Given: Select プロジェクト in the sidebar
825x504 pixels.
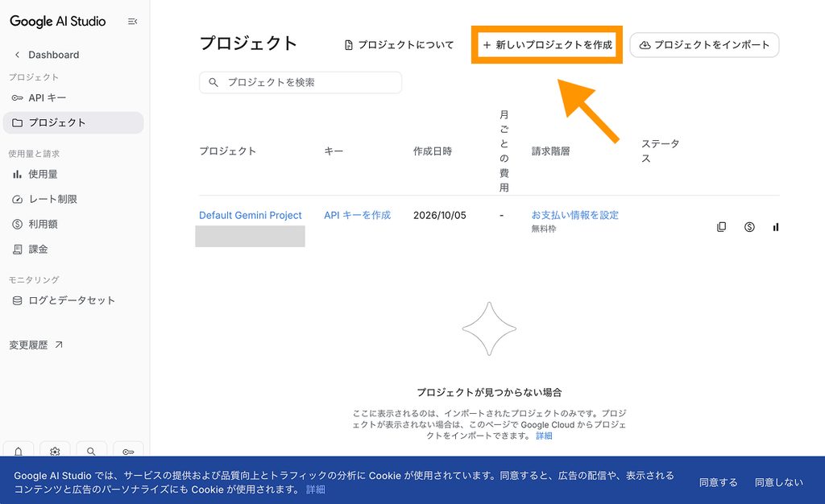Looking at the screenshot, I should pyautogui.click(x=73, y=122).
